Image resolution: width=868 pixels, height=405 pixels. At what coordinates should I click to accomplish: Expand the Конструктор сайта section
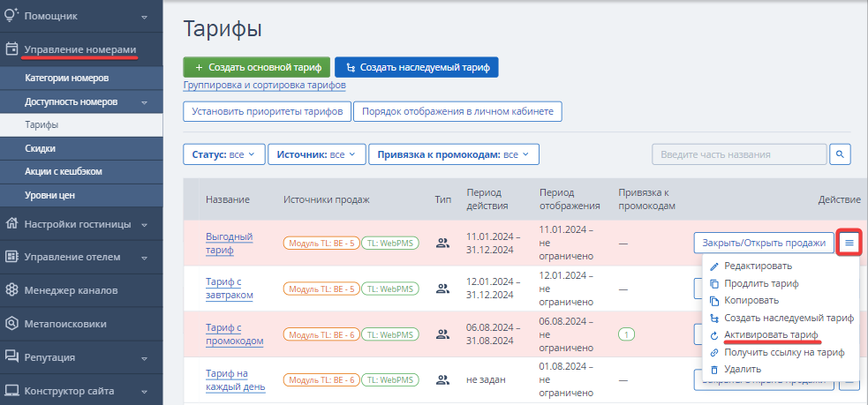[x=145, y=392]
